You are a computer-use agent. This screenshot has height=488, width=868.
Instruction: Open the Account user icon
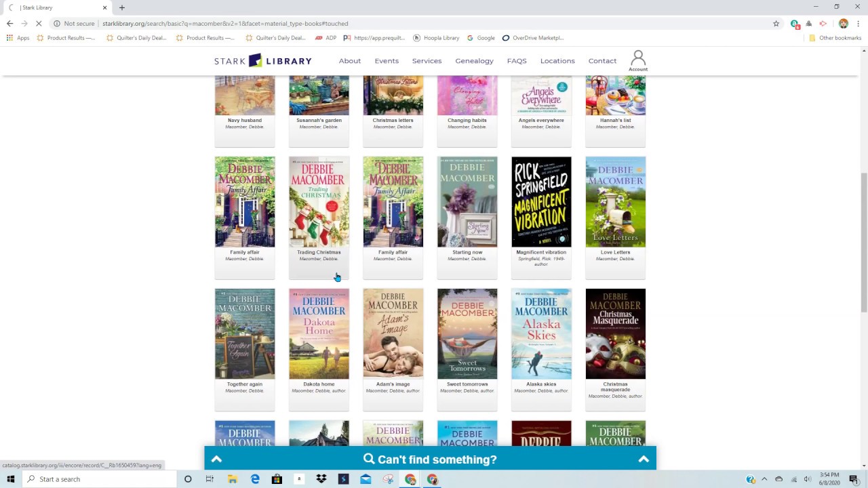638,60
